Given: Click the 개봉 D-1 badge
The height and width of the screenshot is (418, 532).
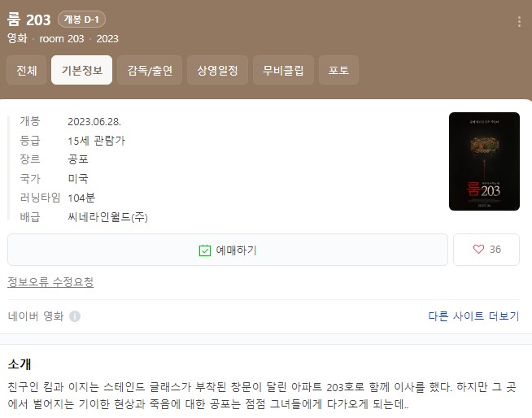Looking at the screenshot, I should point(81,20).
